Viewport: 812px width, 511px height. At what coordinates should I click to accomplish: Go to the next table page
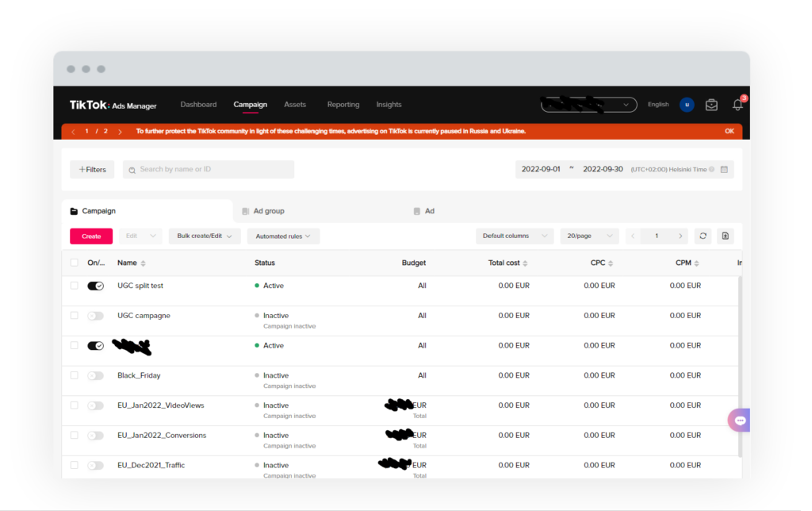(680, 236)
